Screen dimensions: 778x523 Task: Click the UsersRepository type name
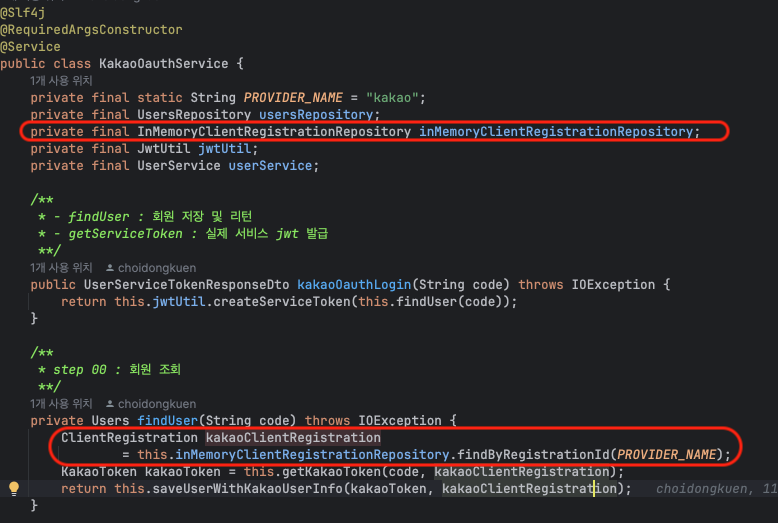tap(194, 115)
